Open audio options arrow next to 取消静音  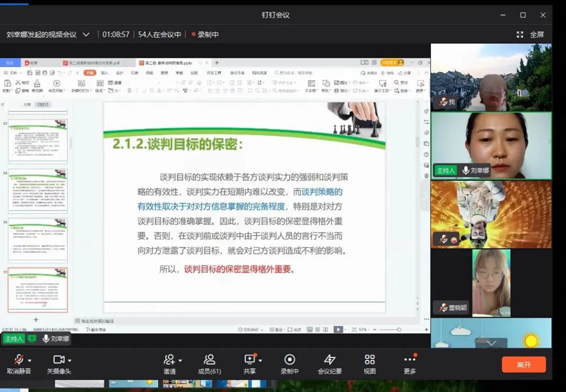29,360
